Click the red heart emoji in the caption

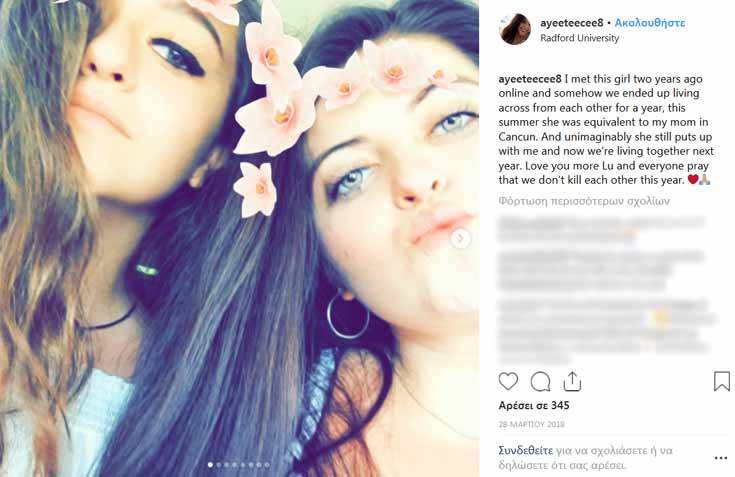tap(693, 179)
